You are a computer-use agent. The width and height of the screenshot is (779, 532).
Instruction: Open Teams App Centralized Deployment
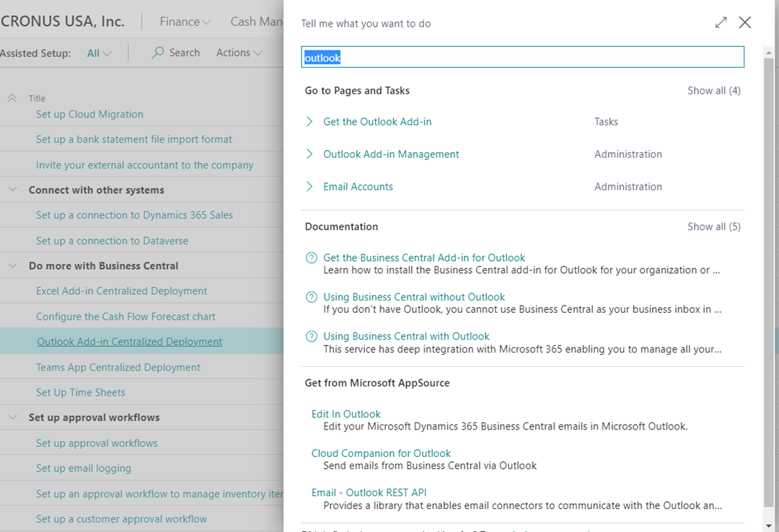tap(118, 367)
